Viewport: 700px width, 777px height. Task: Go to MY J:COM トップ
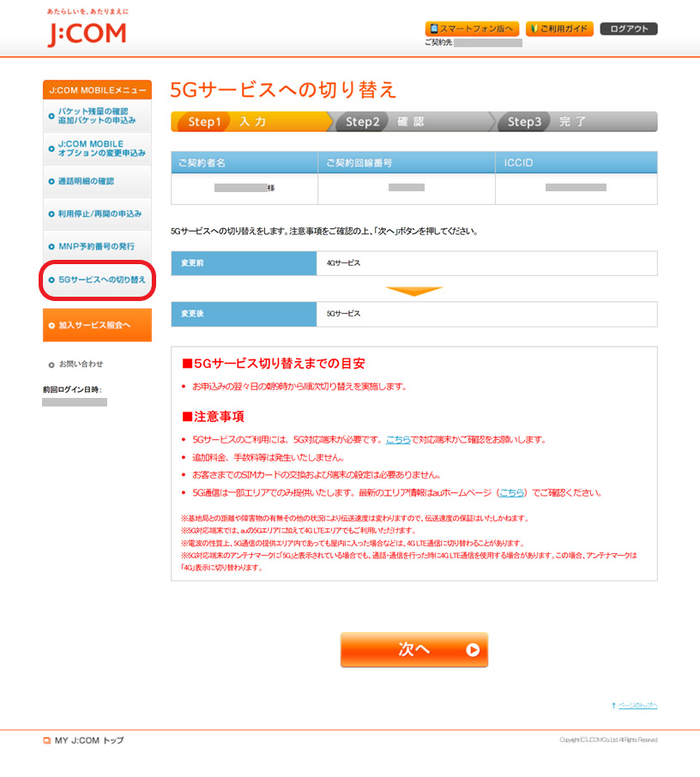point(88,740)
